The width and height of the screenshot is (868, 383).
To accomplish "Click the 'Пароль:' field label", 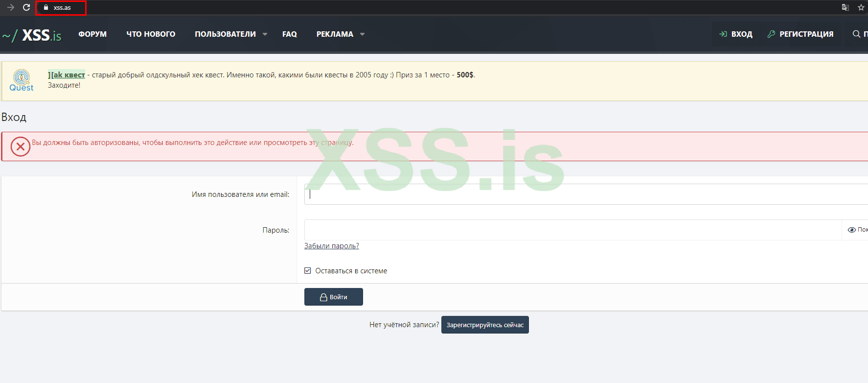I will click(x=276, y=230).
